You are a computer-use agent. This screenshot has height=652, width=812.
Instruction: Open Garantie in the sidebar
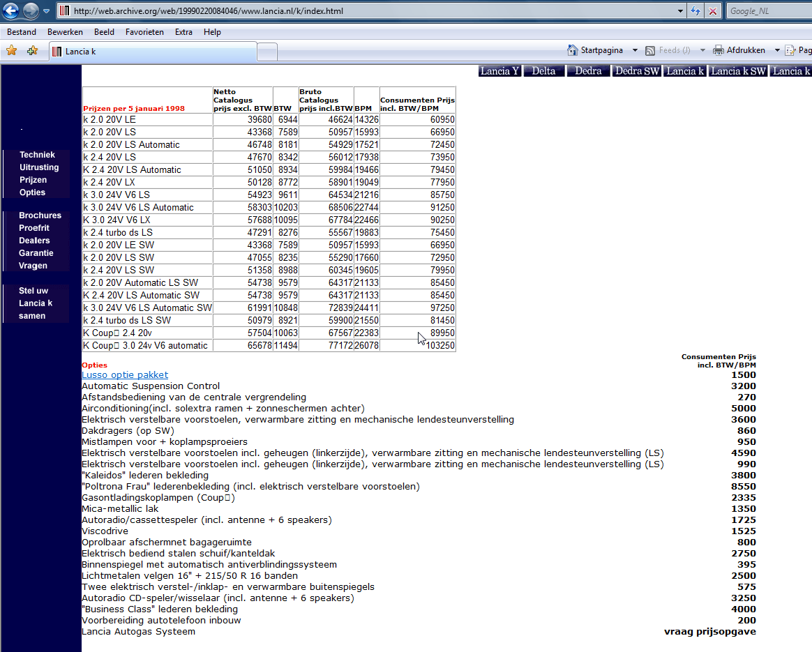36,252
